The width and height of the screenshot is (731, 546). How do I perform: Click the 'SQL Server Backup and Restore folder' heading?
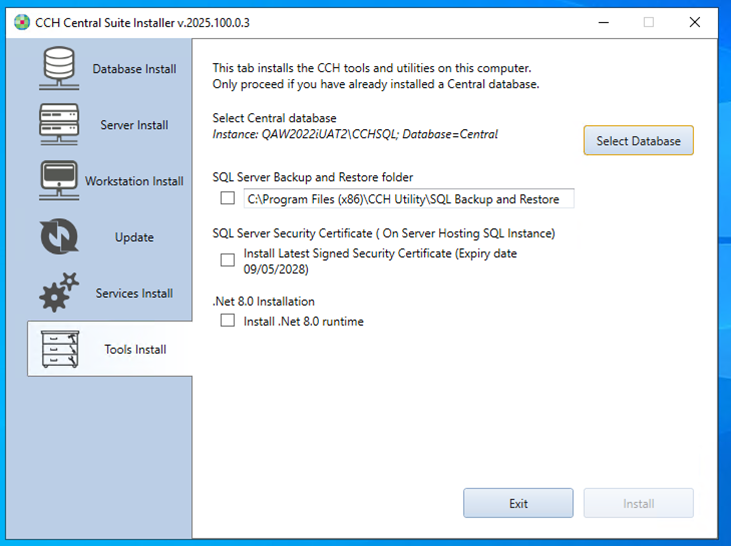[x=313, y=177]
